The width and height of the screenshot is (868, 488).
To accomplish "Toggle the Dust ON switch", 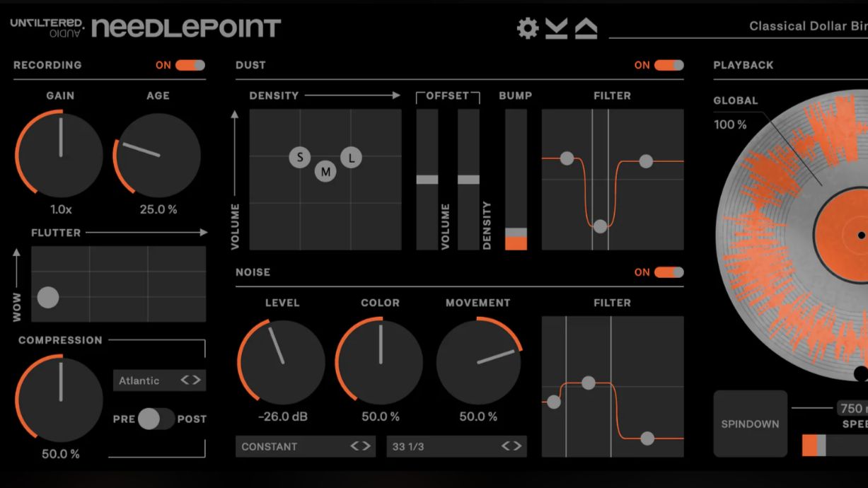I will [x=669, y=65].
